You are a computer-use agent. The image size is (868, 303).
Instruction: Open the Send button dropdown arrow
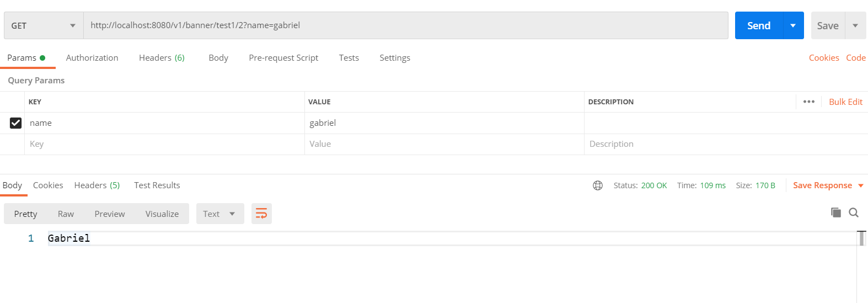[793, 25]
